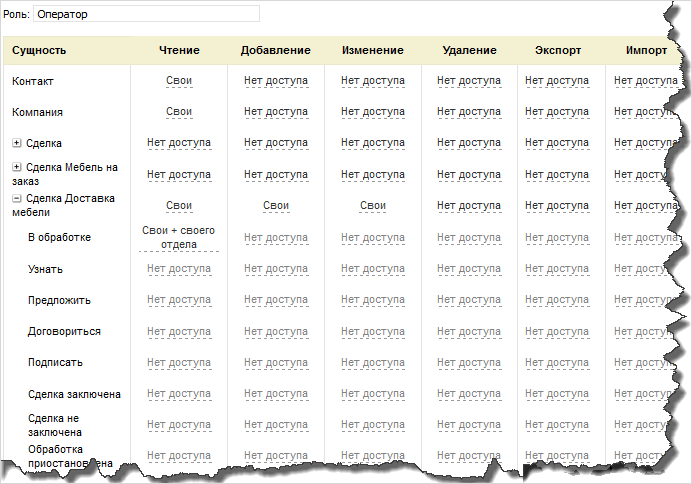Set Компания Удаление access
Screen dimensions: 692x484
coord(469,112)
